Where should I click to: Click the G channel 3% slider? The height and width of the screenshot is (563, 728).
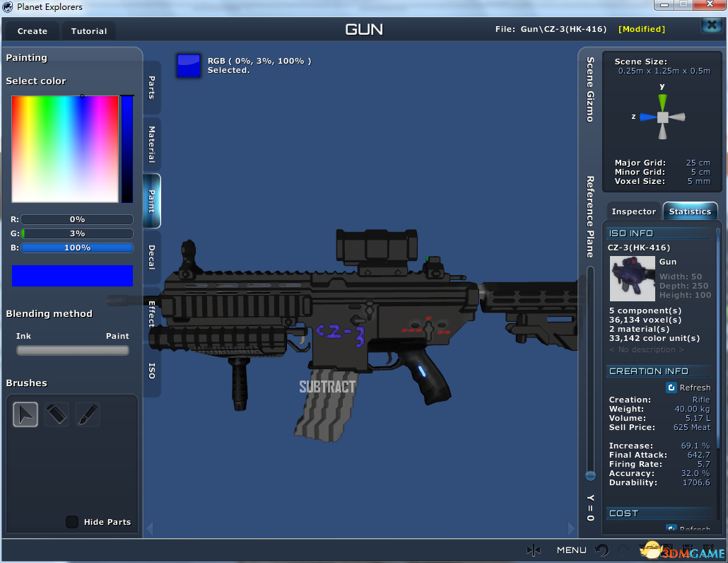pyautogui.click(x=77, y=233)
